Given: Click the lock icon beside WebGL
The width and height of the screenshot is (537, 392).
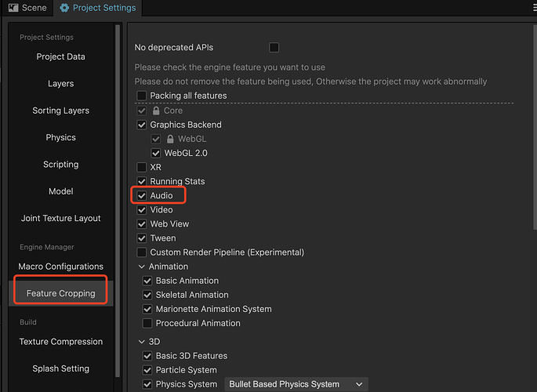Looking at the screenshot, I should 170,139.
